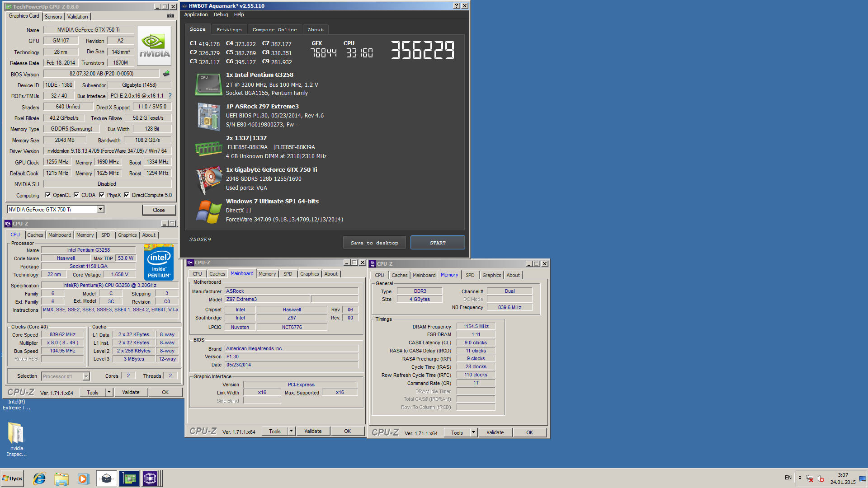868x488 pixels.
Task: Click the Show Desktop button
Action: 863,479
